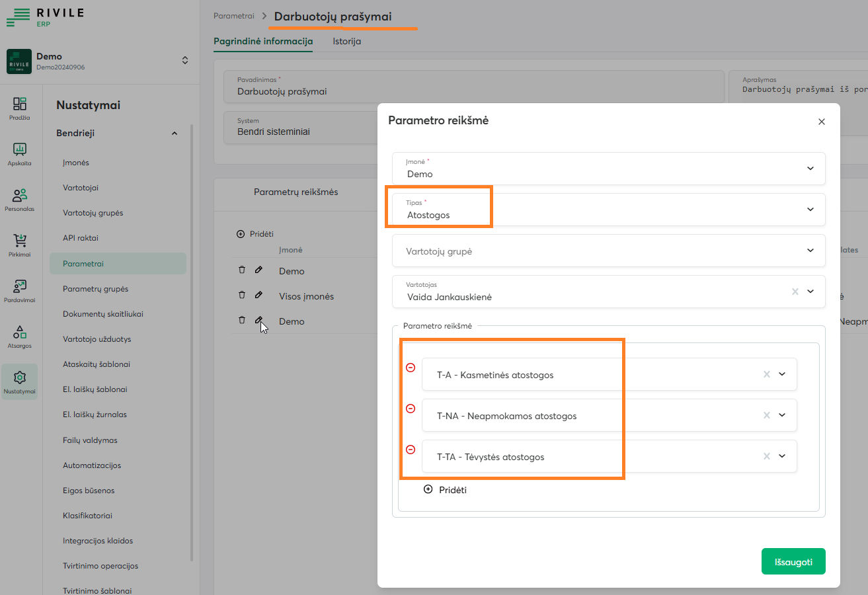Go to Personalas module icon
The width and height of the screenshot is (868, 595).
click(x=20, y=199)
